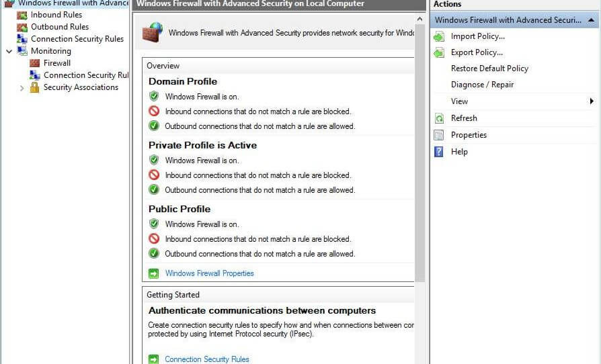Image resolution: width=601 pixels, height=364 pixels.
Task: Click the Export Policy icon
Action: [439, 52]
